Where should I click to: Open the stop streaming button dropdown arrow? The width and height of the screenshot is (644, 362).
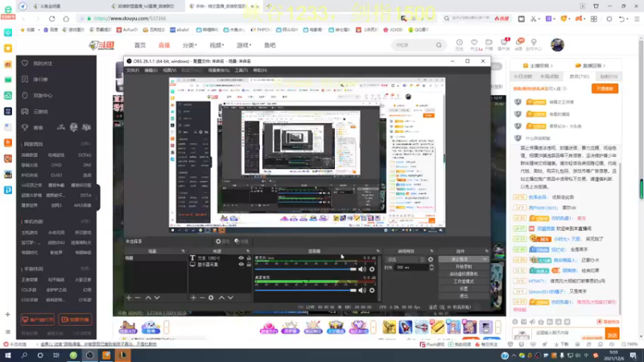tap(485, 259)
